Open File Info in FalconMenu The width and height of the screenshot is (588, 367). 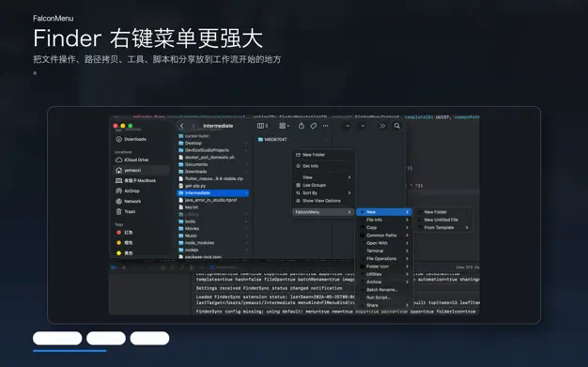[384, 220]
